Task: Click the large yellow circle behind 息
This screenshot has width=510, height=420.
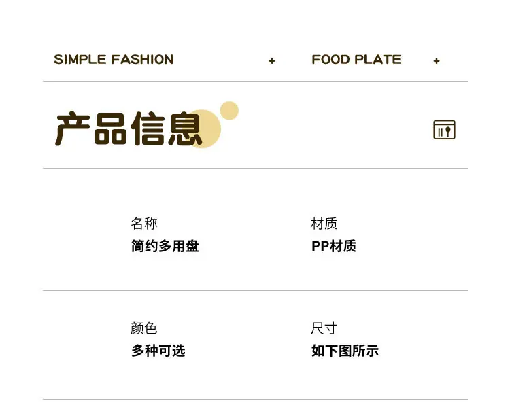Action: tap(204, 128)
